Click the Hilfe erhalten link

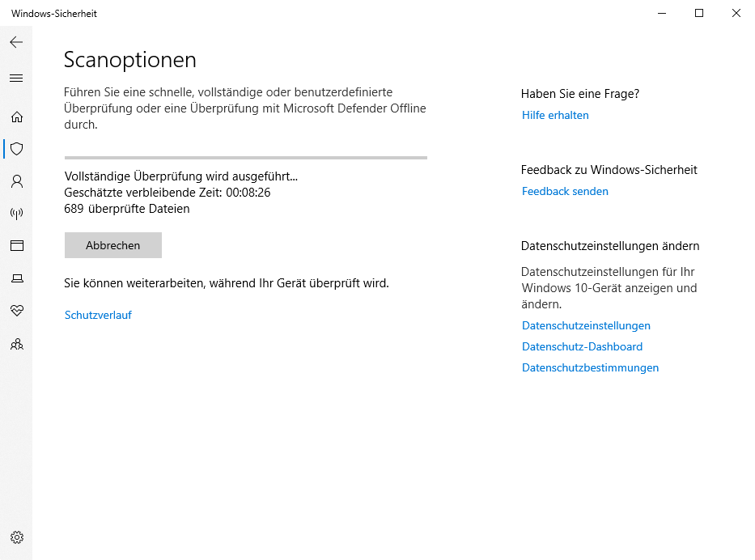555,115
